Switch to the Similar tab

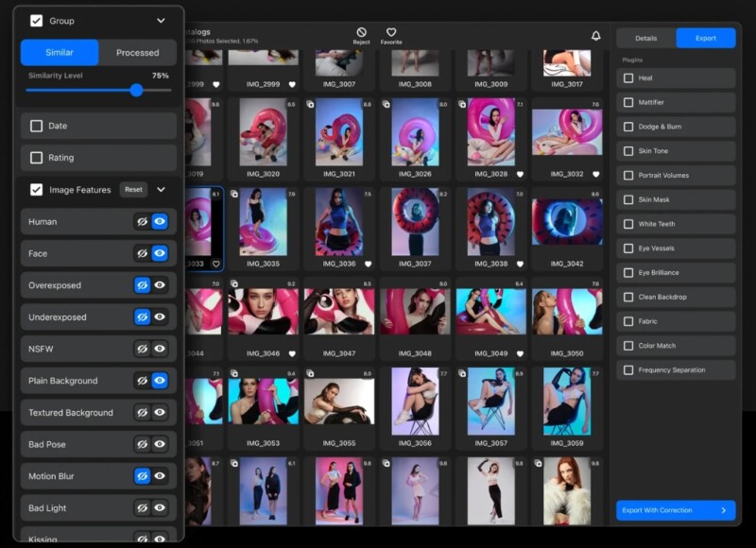(x=60, y=53)
